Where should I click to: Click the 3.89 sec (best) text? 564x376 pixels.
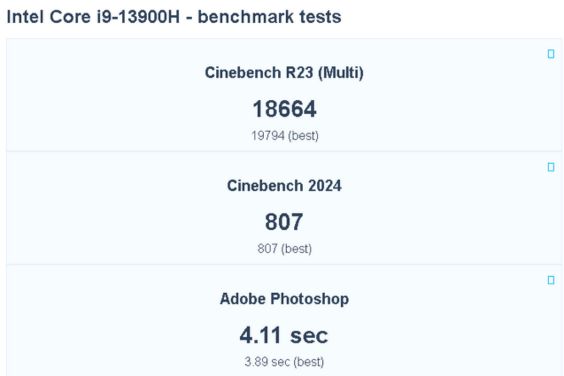click(x=284, y=362)
